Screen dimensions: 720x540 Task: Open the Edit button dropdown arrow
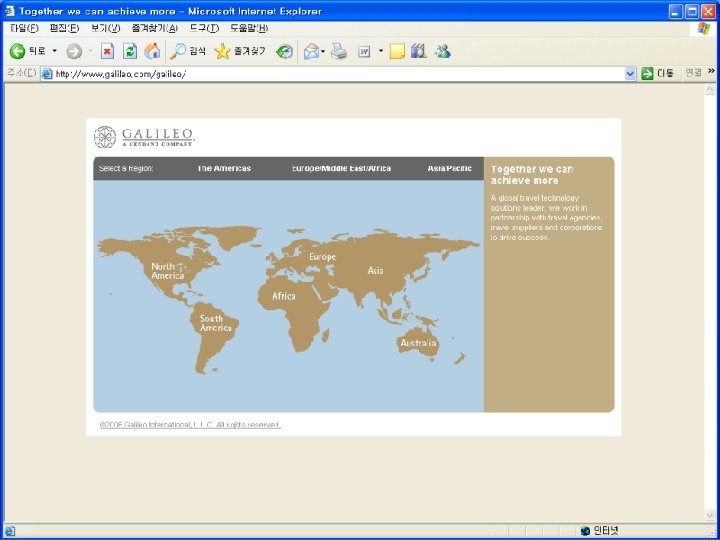tap(381, 51)
